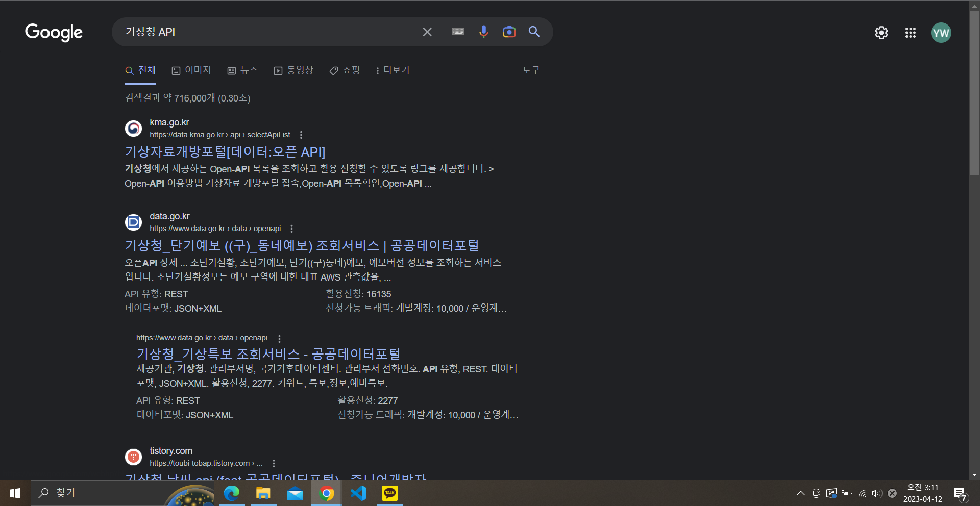Click API 유형: REST under 기상특보 result
Image resolution: width=980 pixels, height=506 pixels.
[x=168, y=401]
